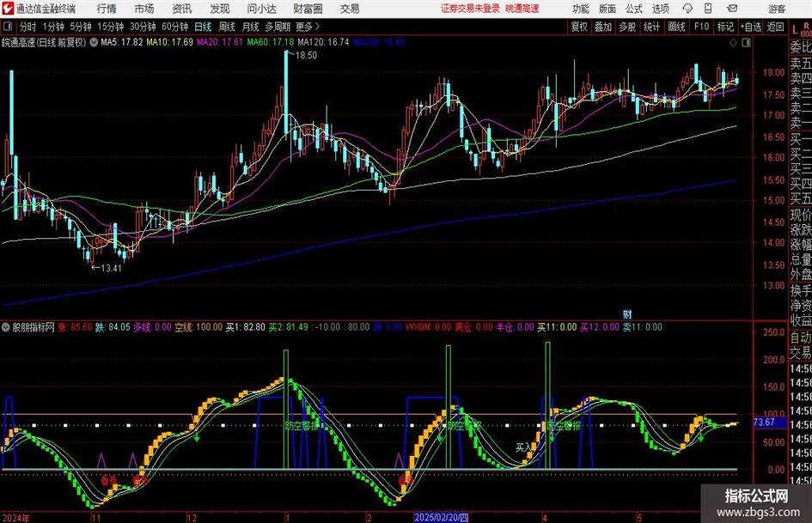The image size is (812, 523).
Task: Open the 股朋指标网 indicator dropdown arrow
Action: (6, 327)
